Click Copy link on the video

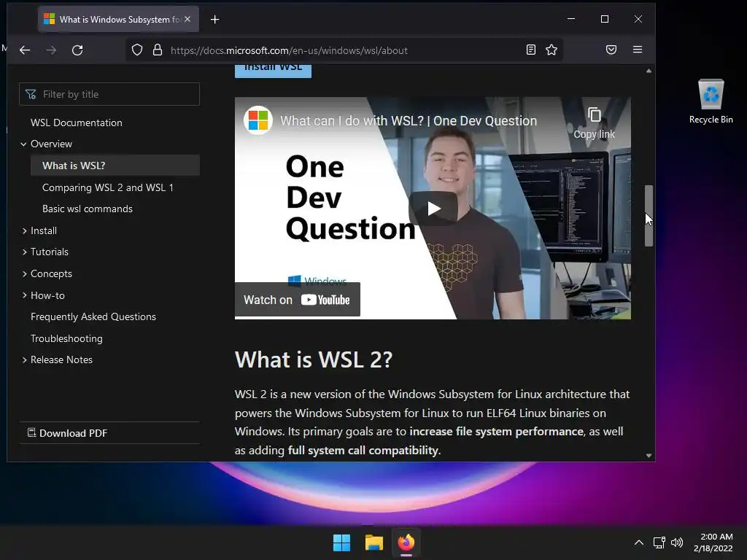[594, 124]
